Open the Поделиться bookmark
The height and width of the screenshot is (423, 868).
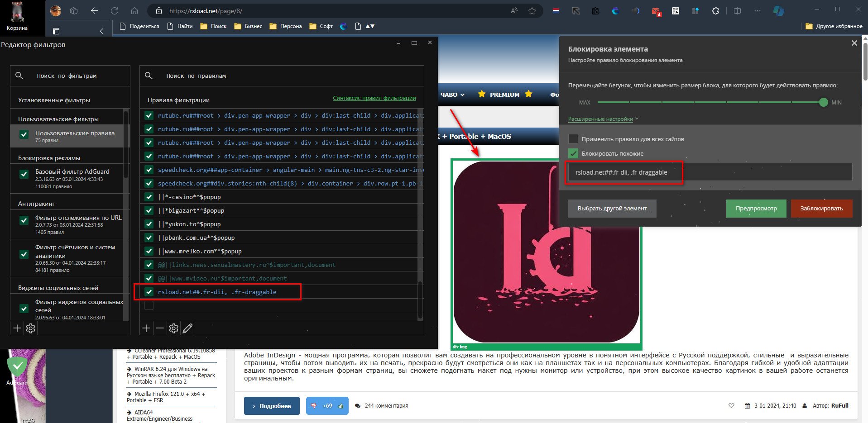pyautogui.click(x=139, y=26)
